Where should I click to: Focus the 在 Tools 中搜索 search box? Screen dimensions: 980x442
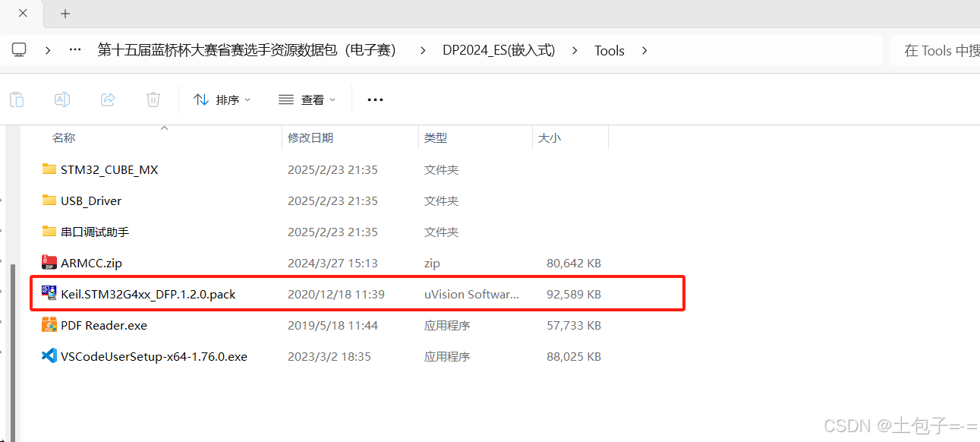[935, 51]
